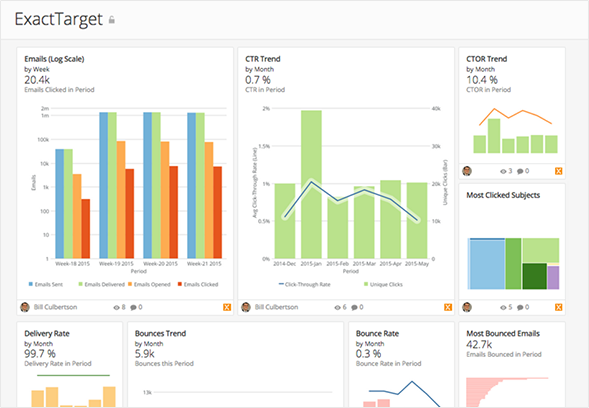Toggle Unique Clicks legend series

(x=383, y=284)
